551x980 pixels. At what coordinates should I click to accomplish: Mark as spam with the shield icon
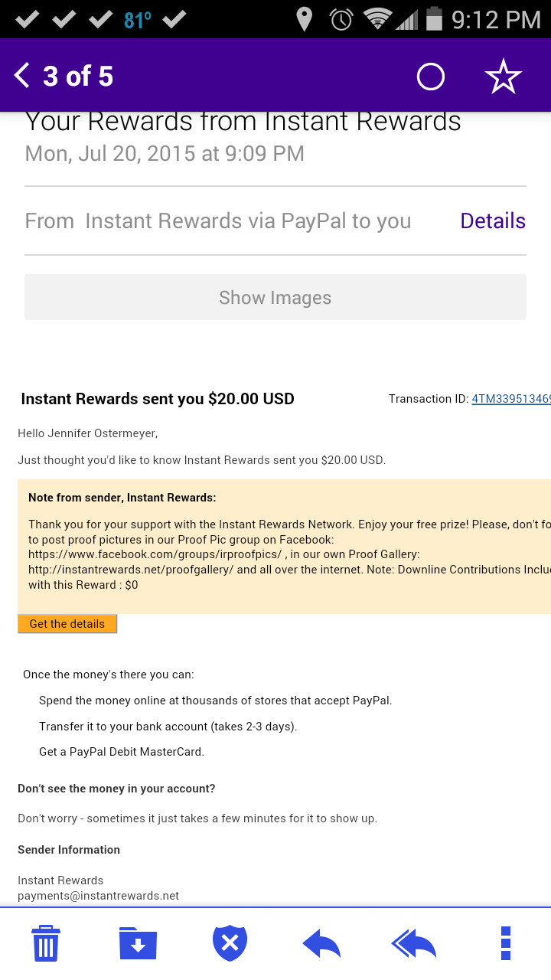point(230,943)
